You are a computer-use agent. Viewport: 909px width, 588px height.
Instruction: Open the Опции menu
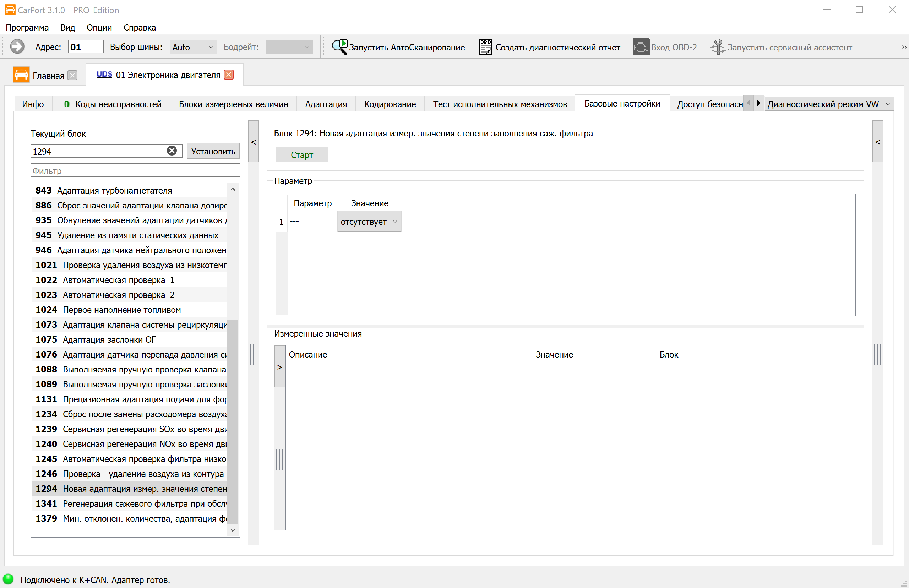99,27
